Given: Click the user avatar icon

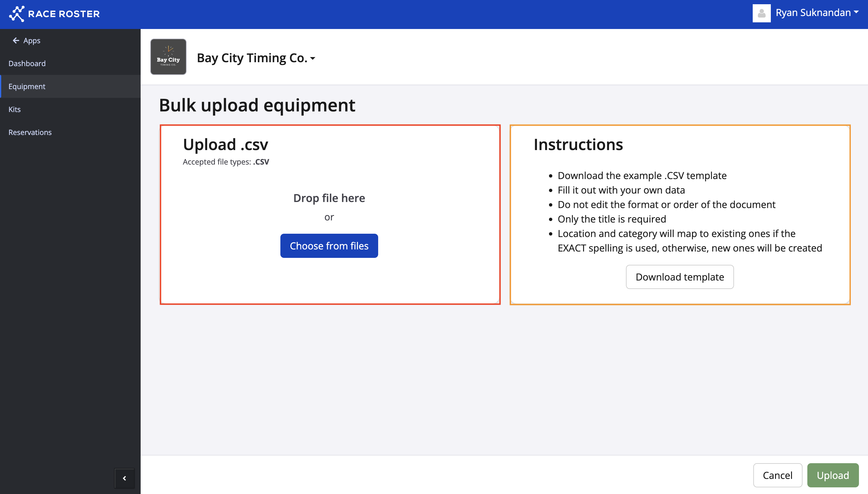Looking at the screenshot, I should point(761,13).
